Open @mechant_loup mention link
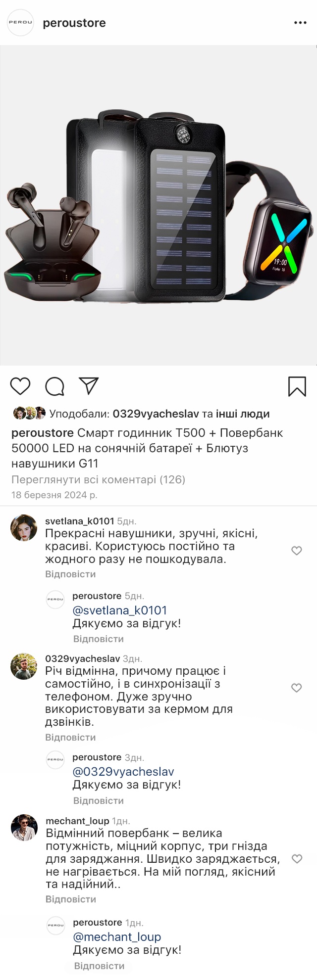317x980 pixels. [x=117, y=937]
